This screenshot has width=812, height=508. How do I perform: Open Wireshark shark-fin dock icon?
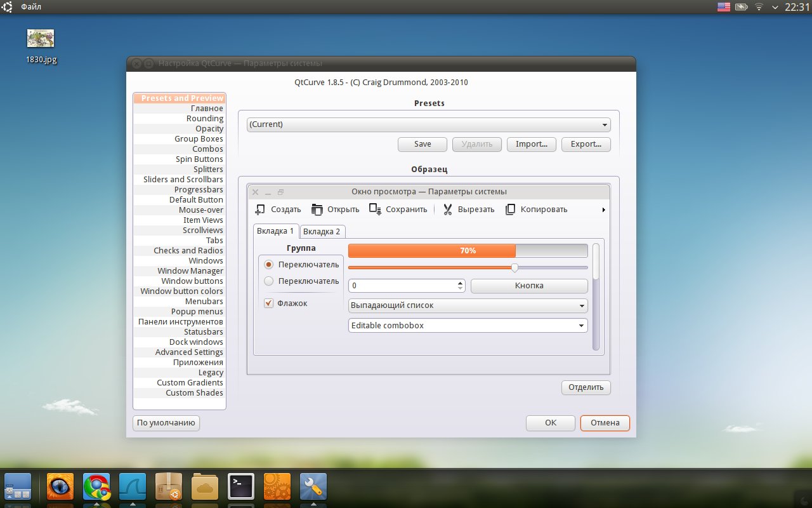point(133,487)
